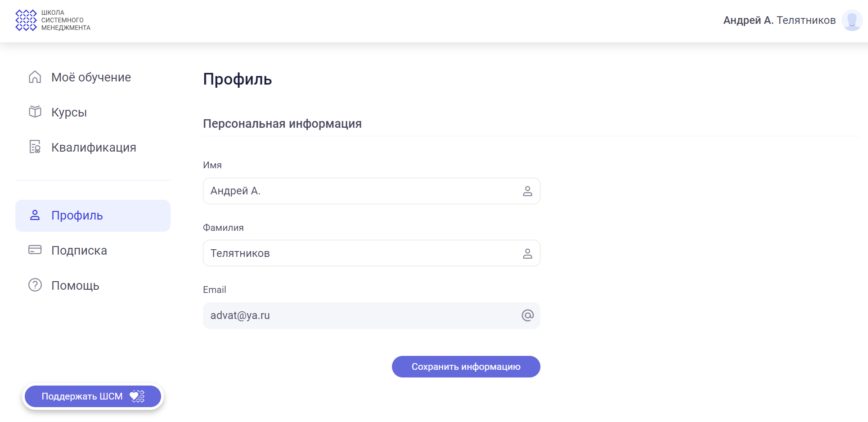This screenshot has width=868, height=422.
Task: Click the @ icon in Email field
Action: pyautogui.click(x=527, y=315)
